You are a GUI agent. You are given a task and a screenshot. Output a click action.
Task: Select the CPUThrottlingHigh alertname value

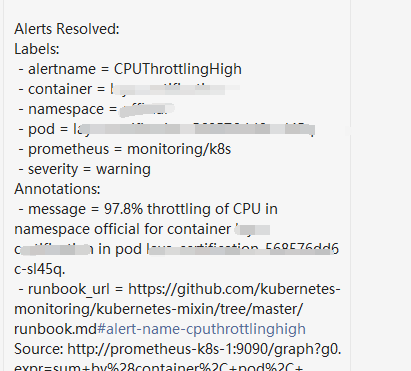click(x=178, y=69)
